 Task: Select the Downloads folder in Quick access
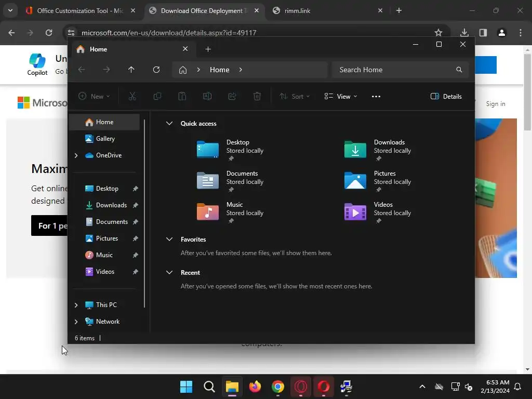click(x=378, y=150)
